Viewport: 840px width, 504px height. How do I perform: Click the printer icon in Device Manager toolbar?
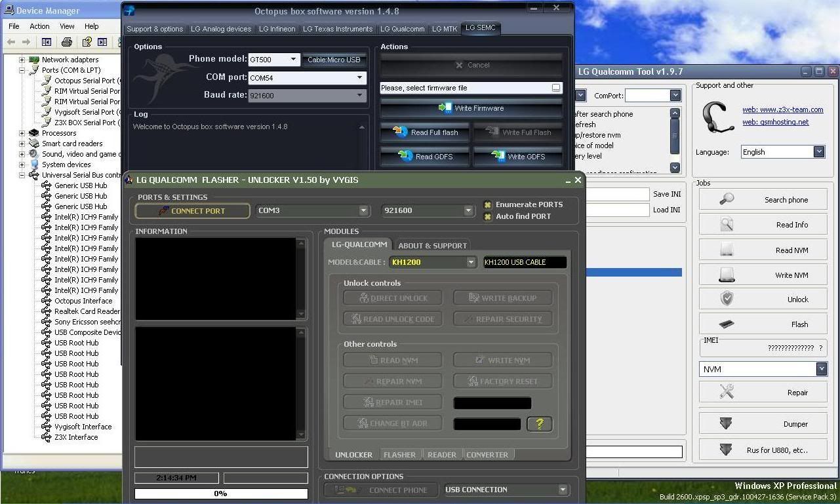coord(66,42)
